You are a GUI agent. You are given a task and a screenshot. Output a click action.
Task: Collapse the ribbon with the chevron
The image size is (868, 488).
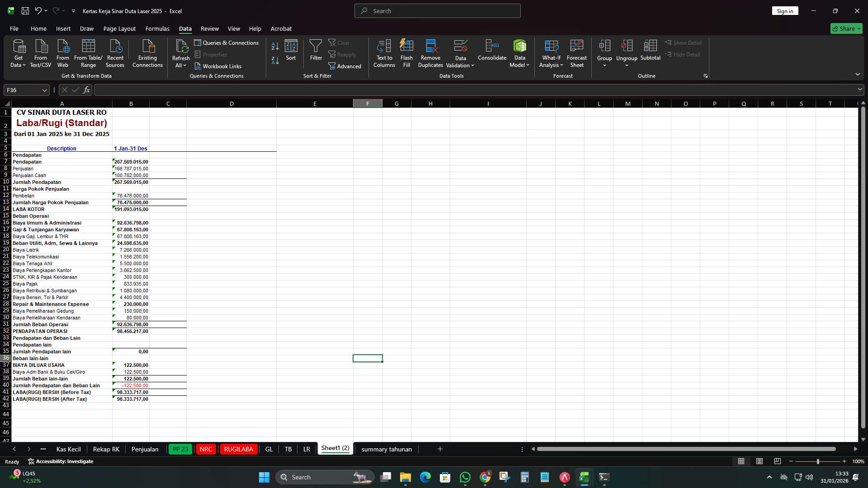[x=858, y=74]
